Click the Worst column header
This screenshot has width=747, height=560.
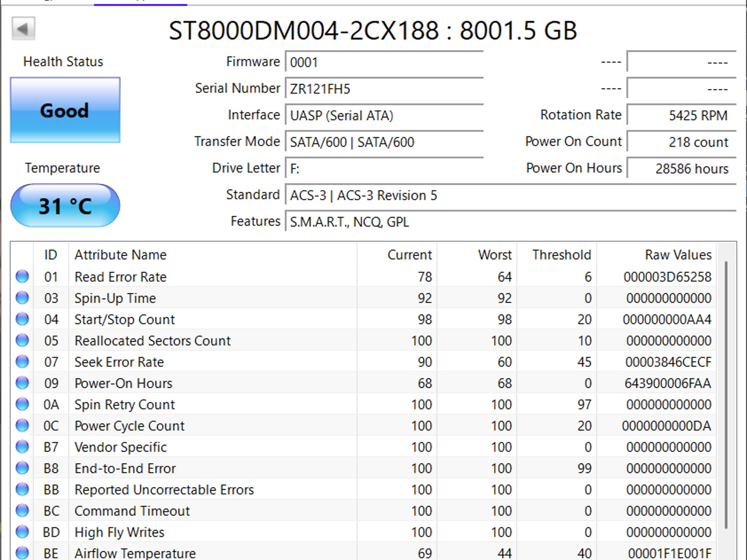click(x=477, y=254)
